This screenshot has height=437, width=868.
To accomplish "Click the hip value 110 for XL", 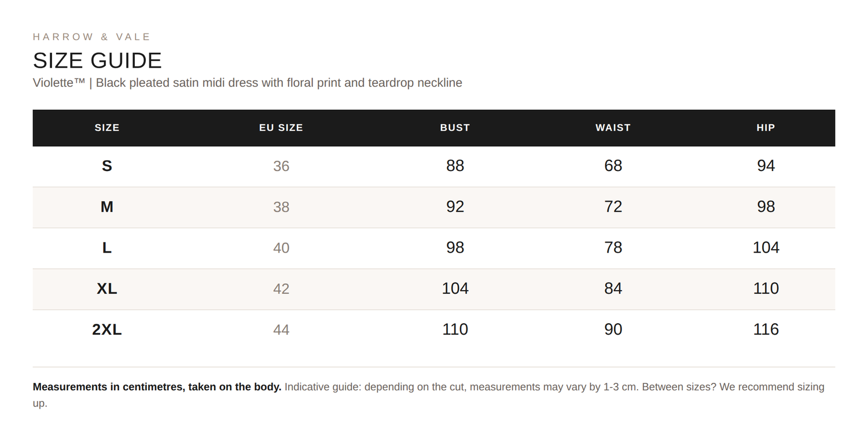I will pyautogui.click(x=766, y=288).
